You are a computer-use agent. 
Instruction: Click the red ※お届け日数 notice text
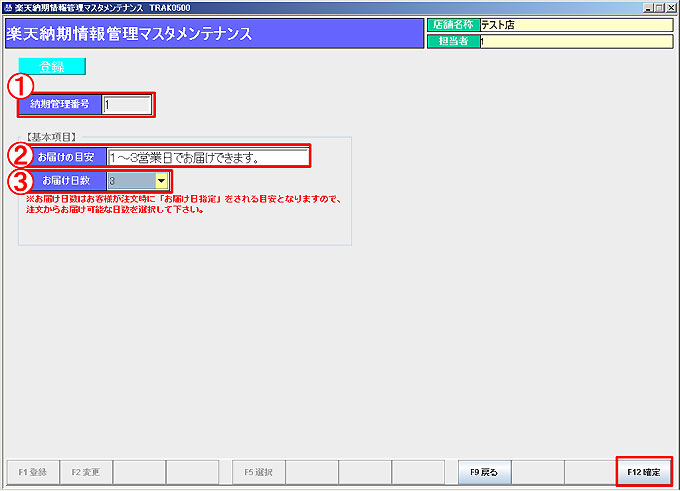click(184, 204)
